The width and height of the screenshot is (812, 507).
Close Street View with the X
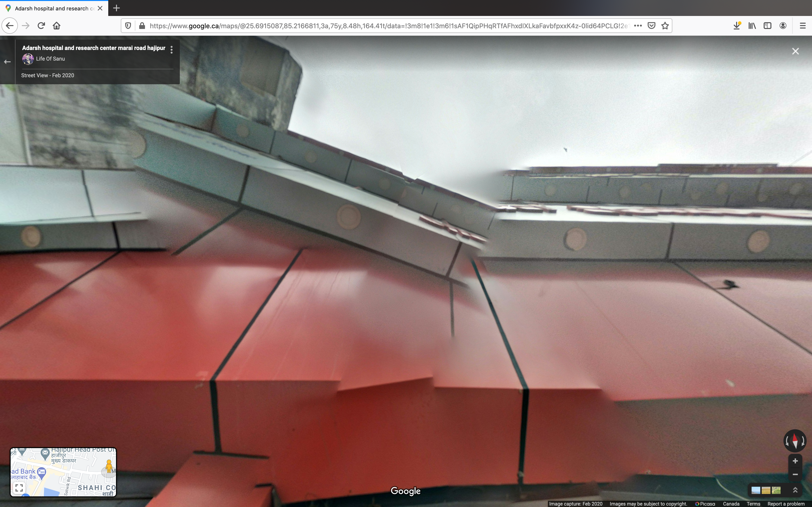795,51
